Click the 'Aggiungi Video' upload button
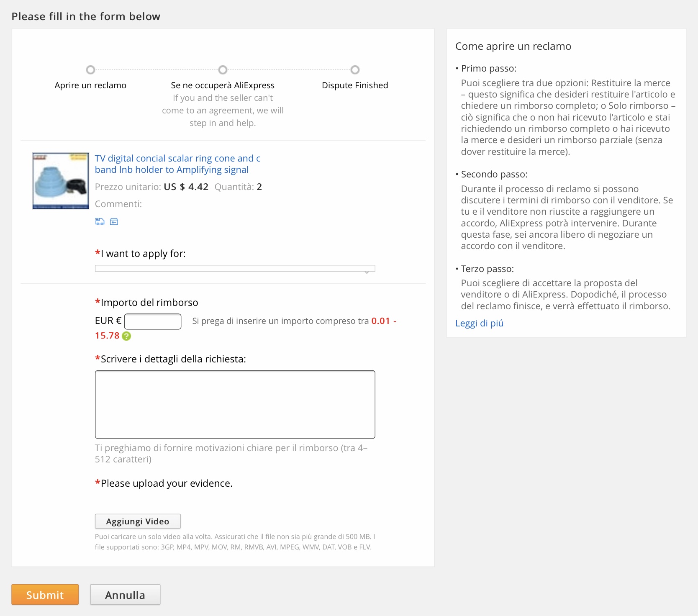698x616 pixels. 138,521
